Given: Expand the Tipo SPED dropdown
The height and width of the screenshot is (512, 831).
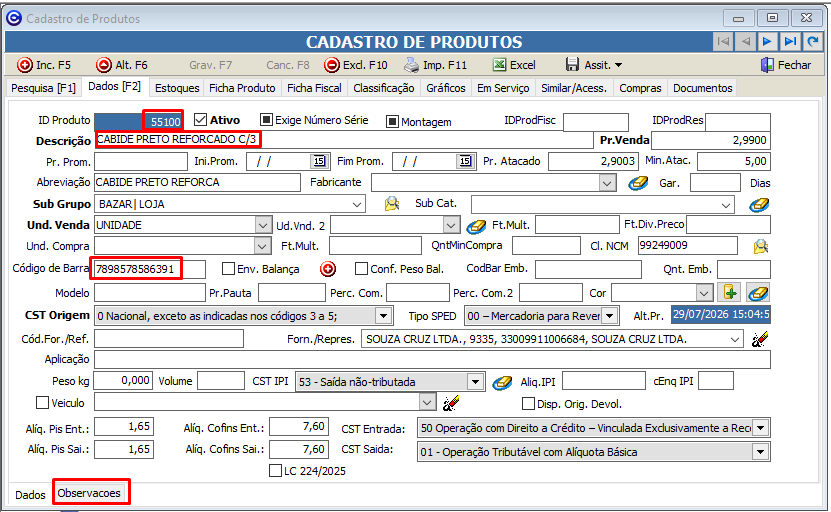Looking at the screenshot, I should [x=610, y=316].
